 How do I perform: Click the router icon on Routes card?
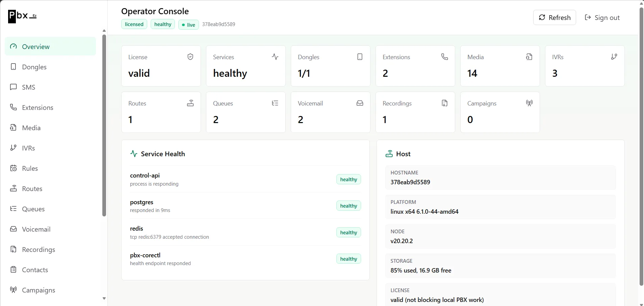click(190, 103)
